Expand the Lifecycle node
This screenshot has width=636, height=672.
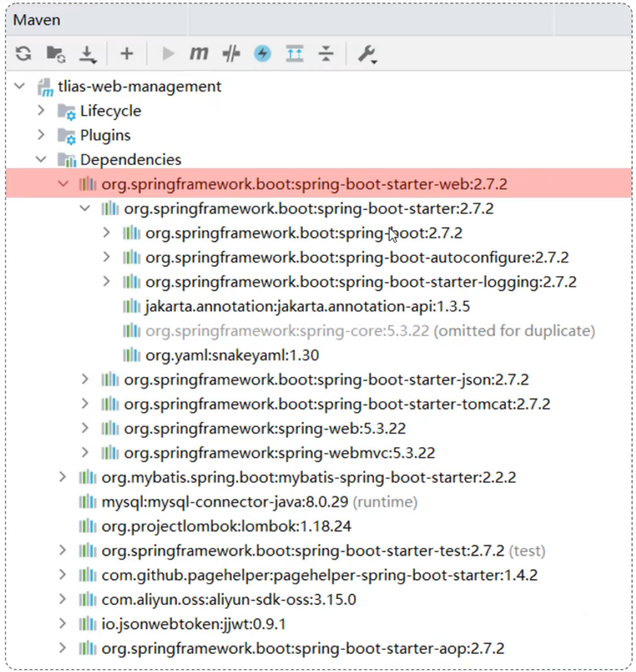pos(41,110)
